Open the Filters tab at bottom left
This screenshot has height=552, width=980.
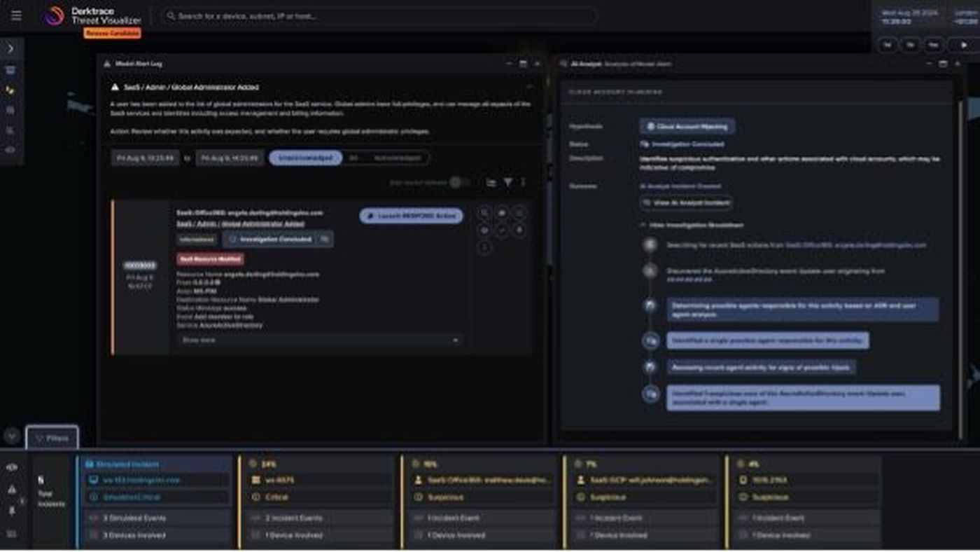tap(52, 438)
